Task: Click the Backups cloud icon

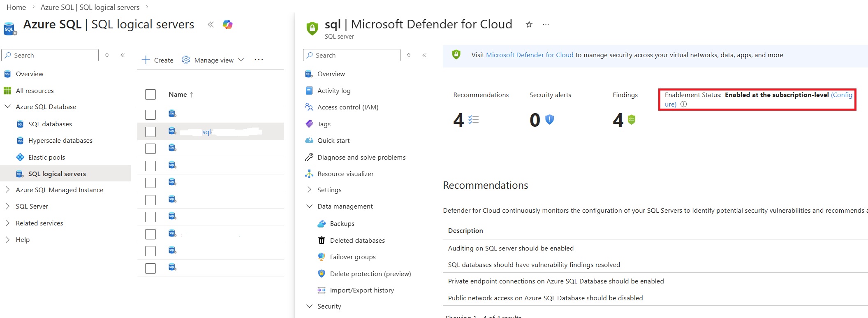Action: [322, 224]
